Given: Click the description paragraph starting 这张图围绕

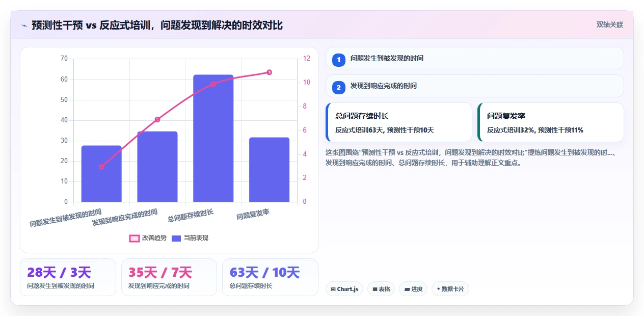Looking at the screenshot, I should tap(471, 157).
